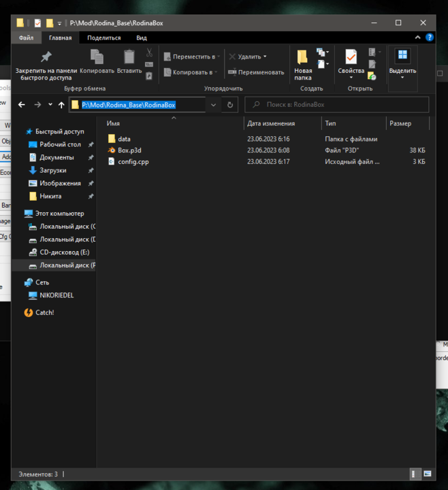Open the Удалить dropdown arrow

click(265, 56)
